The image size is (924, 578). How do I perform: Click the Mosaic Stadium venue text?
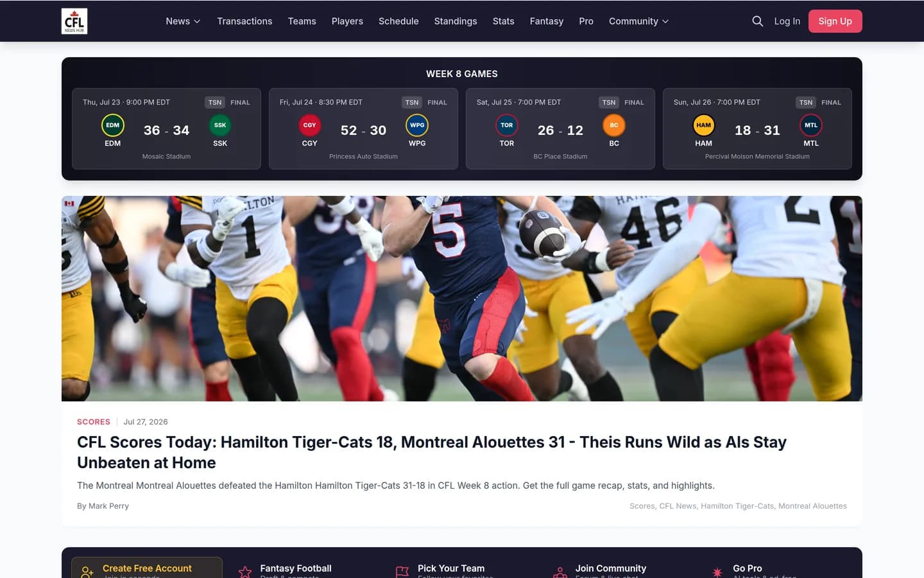(x=166, y=156)
